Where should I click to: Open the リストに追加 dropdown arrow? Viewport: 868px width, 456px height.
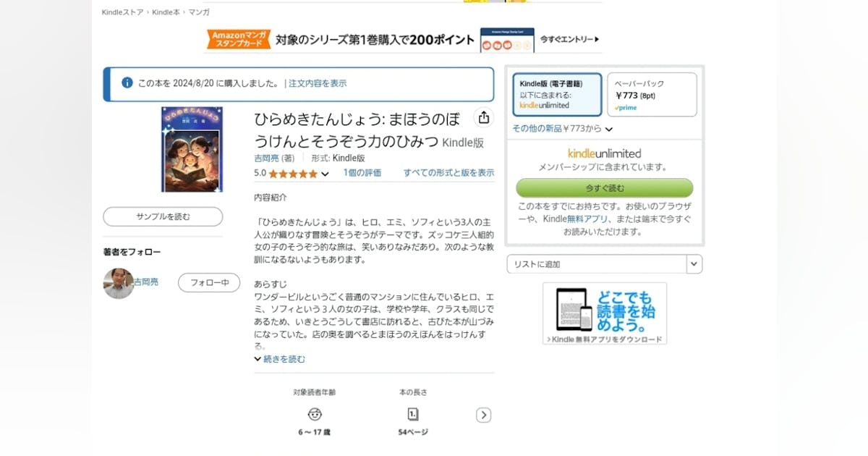pos(694,264)
